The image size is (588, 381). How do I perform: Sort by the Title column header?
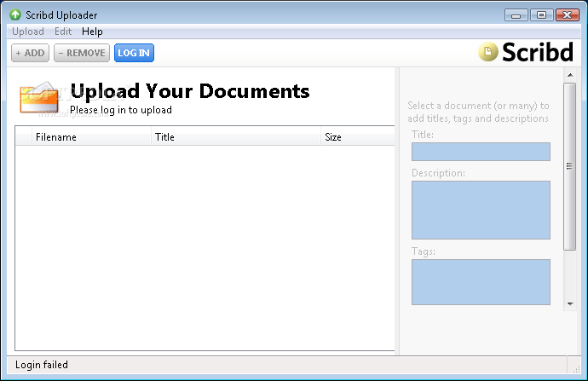236,137
